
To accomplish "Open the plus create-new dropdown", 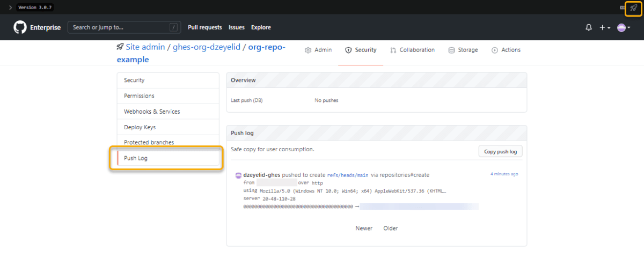I will tap(605, 27).
